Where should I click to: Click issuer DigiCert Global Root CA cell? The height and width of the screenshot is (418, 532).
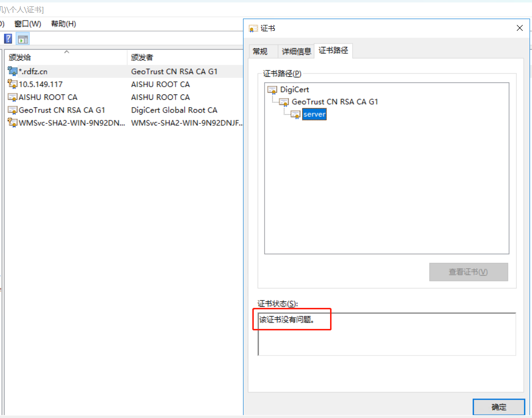[174, 110]
